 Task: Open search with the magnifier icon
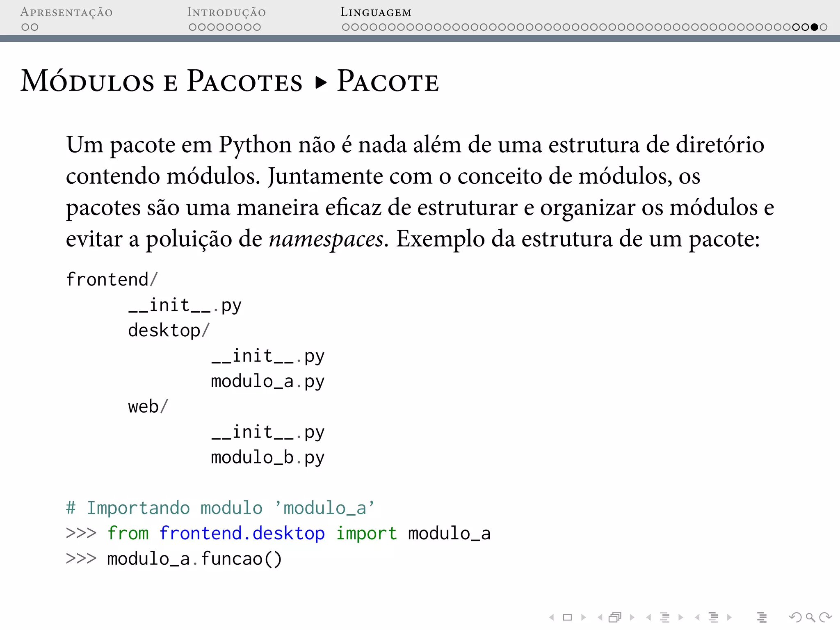point(810,617)
